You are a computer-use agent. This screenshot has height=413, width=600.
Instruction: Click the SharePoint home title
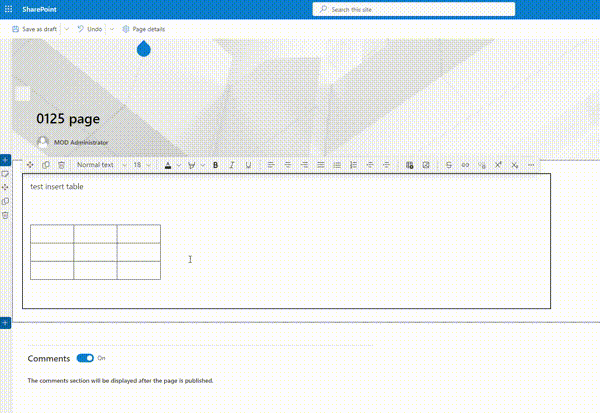(39, 9)
